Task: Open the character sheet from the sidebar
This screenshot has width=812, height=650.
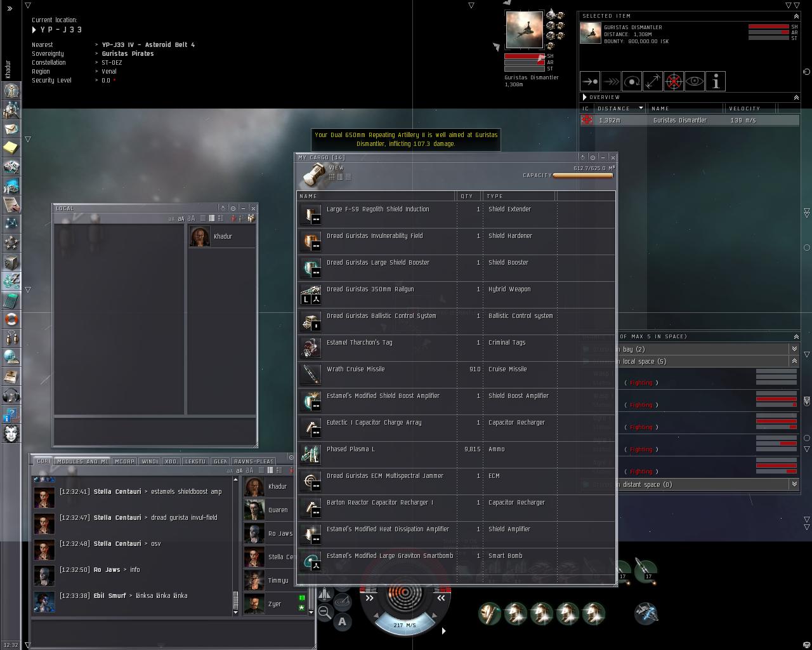Action: [x=11, y=90]
